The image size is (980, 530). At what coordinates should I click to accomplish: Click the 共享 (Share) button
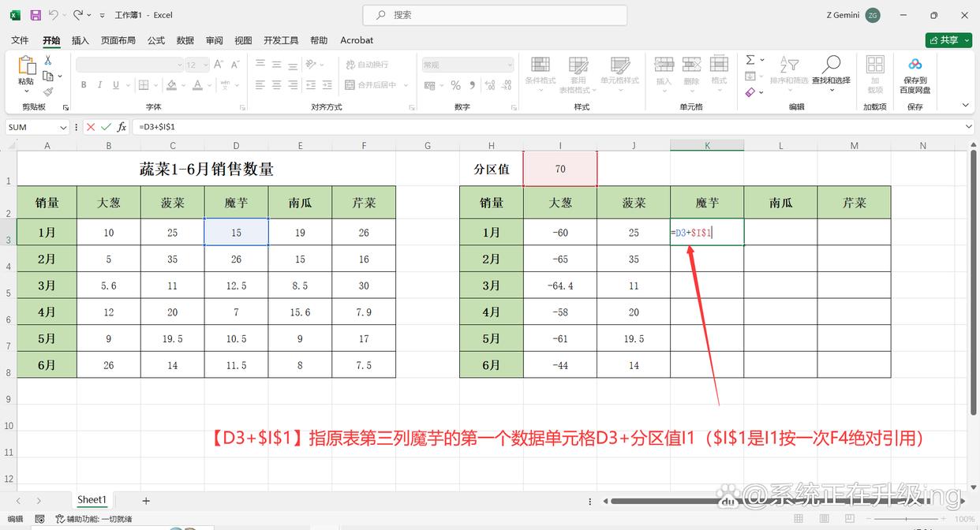[x=948, y=40]
